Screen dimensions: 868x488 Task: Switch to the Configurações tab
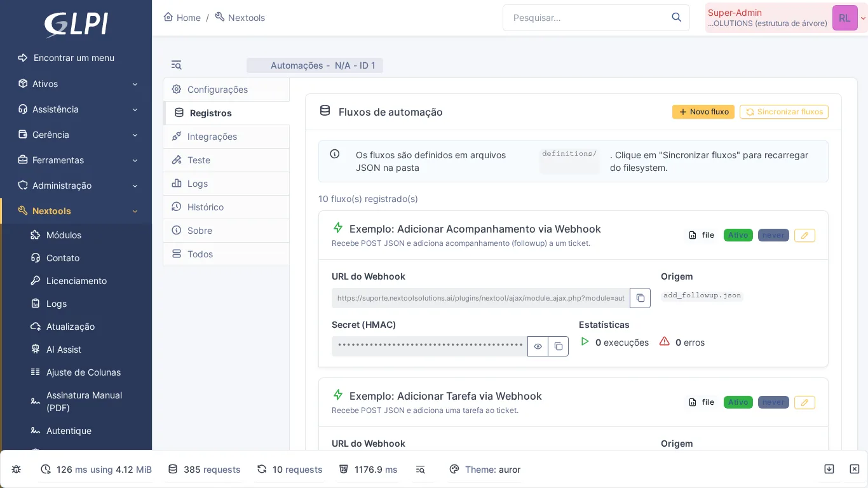pyautogui.click(x=217, y=90)
